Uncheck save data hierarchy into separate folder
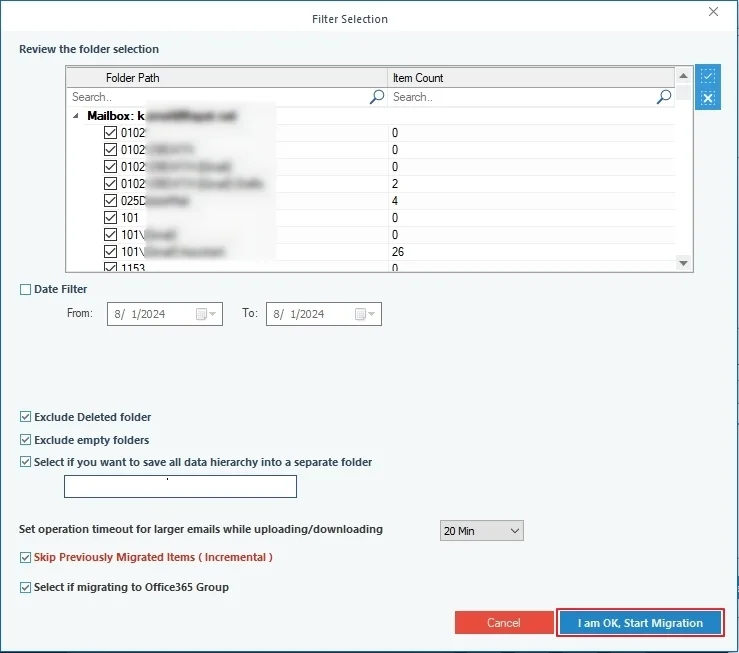Image resolution: width=739 pixels, height=653 pixels. pos(25,462)
